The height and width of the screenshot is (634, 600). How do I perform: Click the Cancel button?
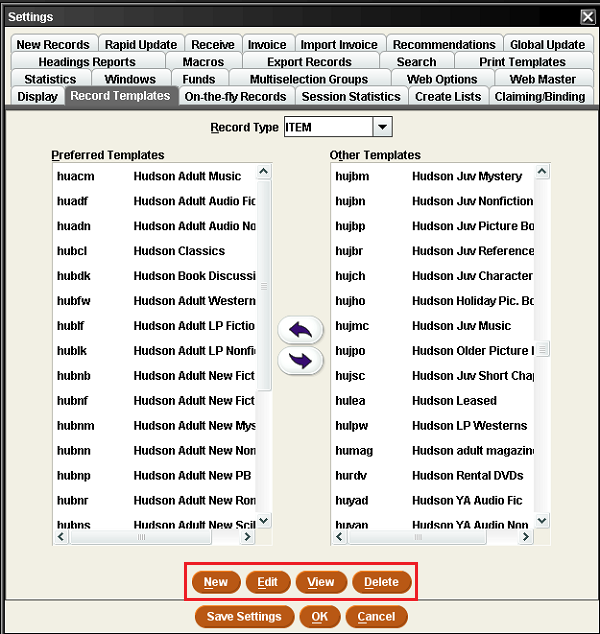pos(376,616)
